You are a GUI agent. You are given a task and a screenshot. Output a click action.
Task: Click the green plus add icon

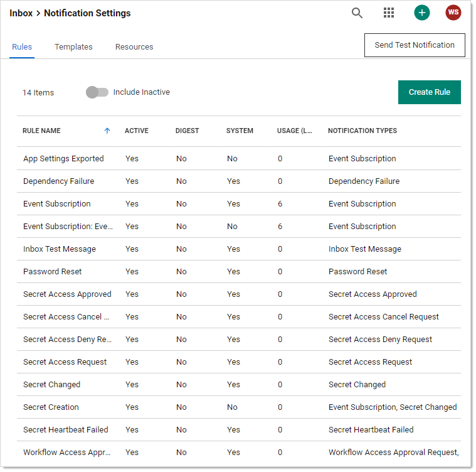[422, 13]
